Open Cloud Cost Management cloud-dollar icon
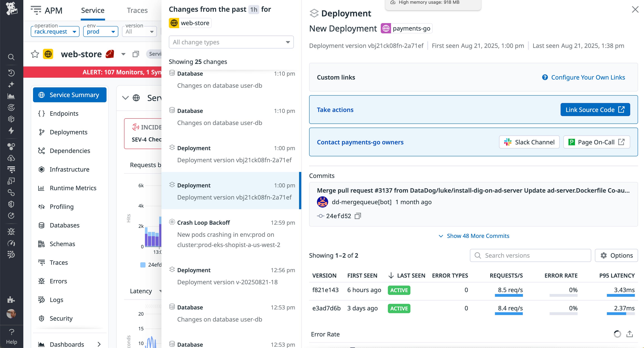Image resolution: width=644 pixels, height=348 pixels. click(12, 158)
